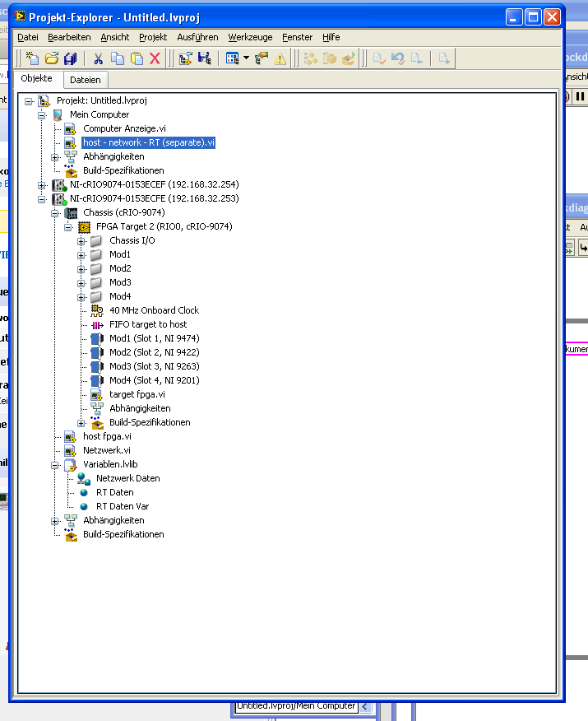The width and height of the screenshot is (588, 721).
Task: Click the FIFO target to host icon
Action: click(x=97, y=324)
